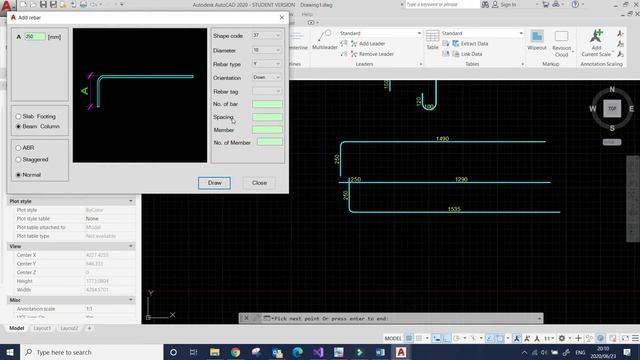
Task: Select the ABR radio button
Action: (18, 148)
